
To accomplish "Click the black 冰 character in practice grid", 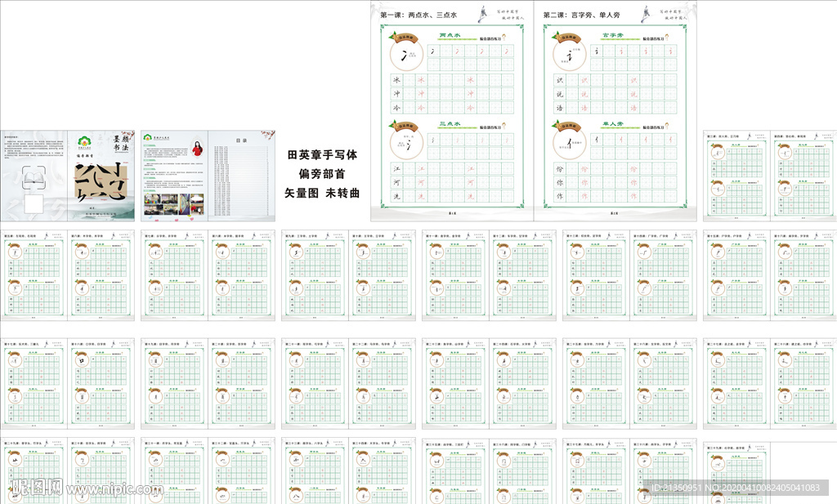I will click(396, 80).
